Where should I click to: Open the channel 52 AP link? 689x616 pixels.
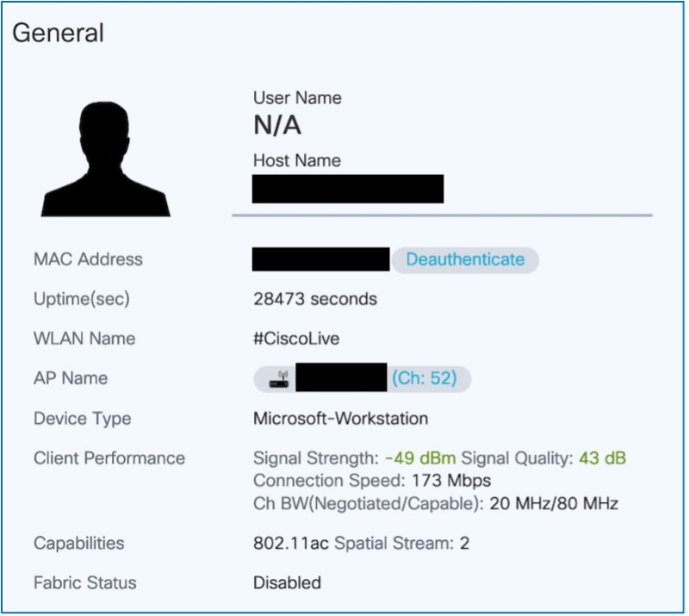point(424,378)
